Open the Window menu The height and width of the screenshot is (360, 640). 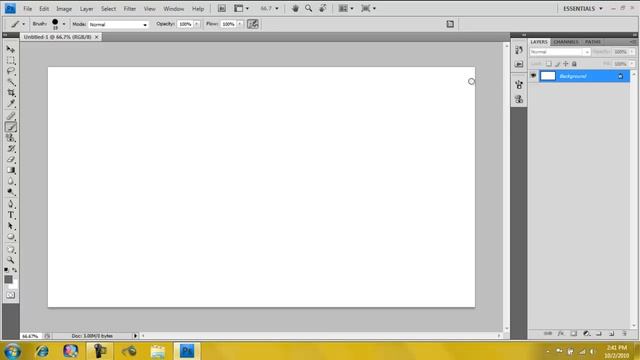click(x=173, y=9)
